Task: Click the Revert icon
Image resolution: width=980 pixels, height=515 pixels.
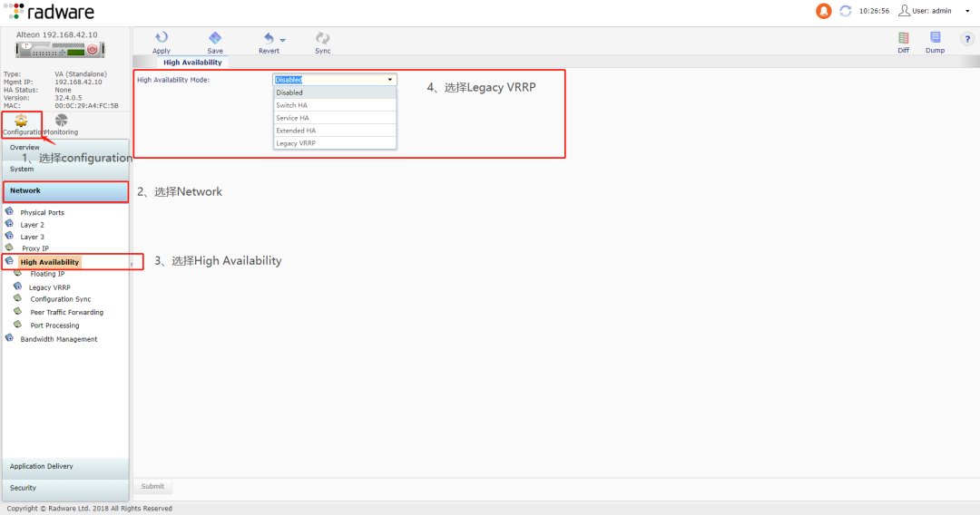Action: click(x=269, y=38)
